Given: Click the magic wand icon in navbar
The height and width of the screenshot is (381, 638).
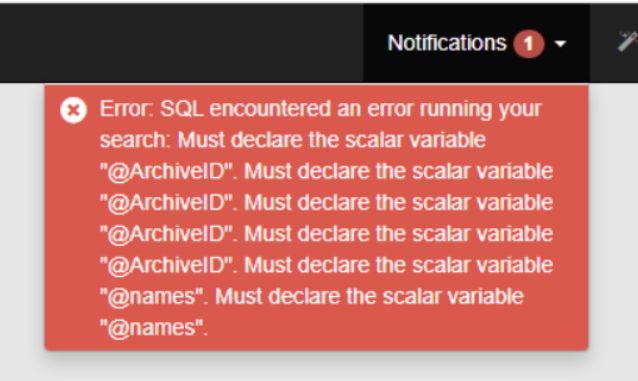Looking at the screenshot, I should 627,42.
